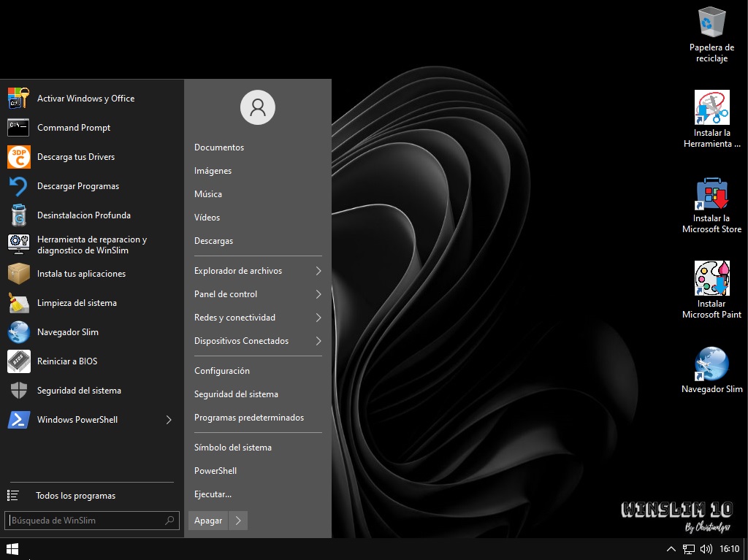Click the Apagar button
This screenshot has width=748, height=560.
[208, 521]
